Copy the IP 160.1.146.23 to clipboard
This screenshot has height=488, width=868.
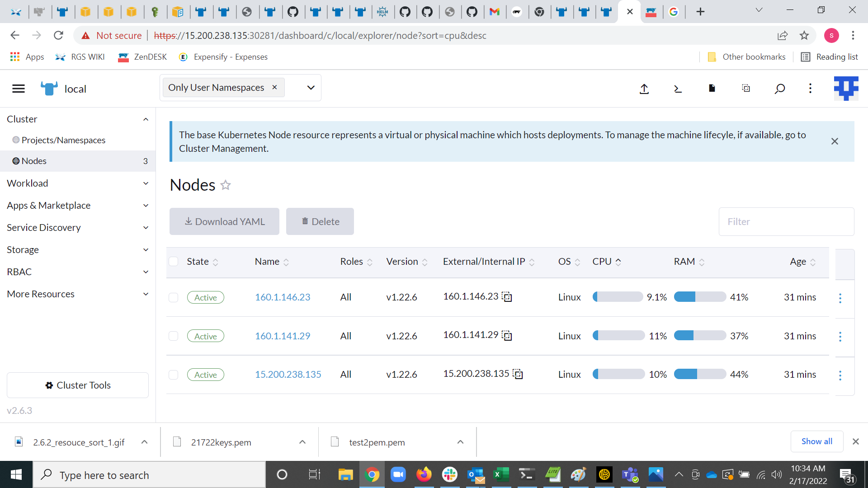[x=507, y=297]
